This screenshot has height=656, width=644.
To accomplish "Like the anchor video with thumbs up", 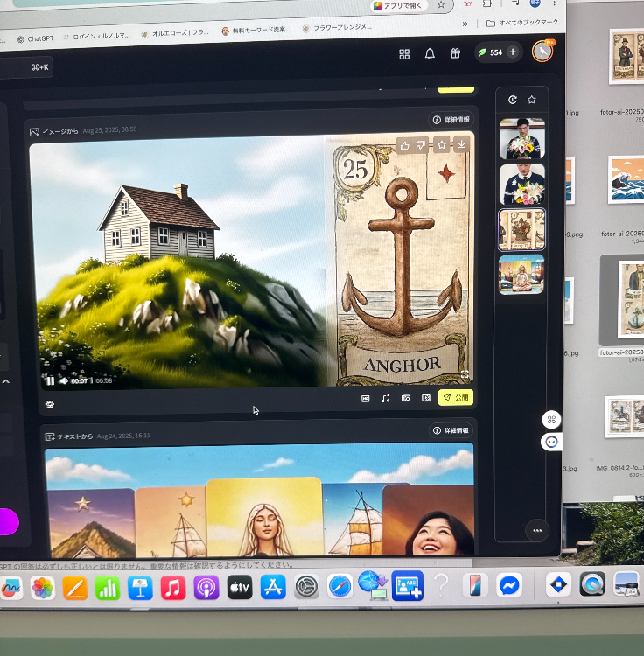I will [x=404, y=145].
